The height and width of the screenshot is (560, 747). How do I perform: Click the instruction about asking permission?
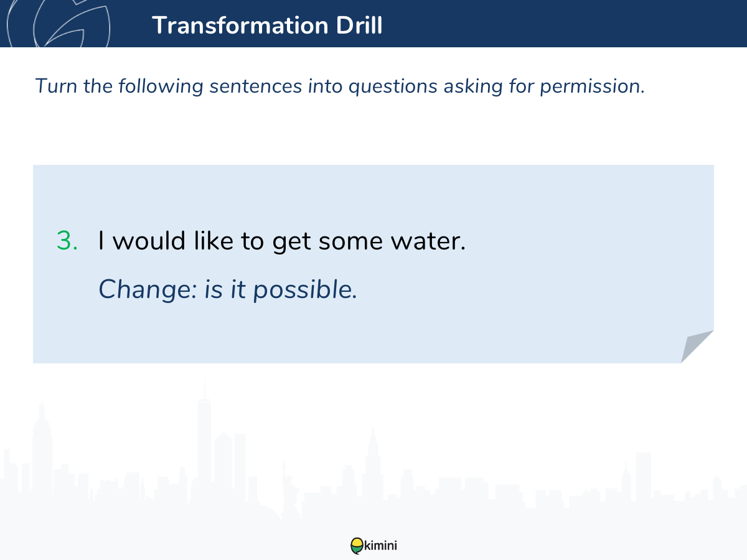click(x=340, y=86)
